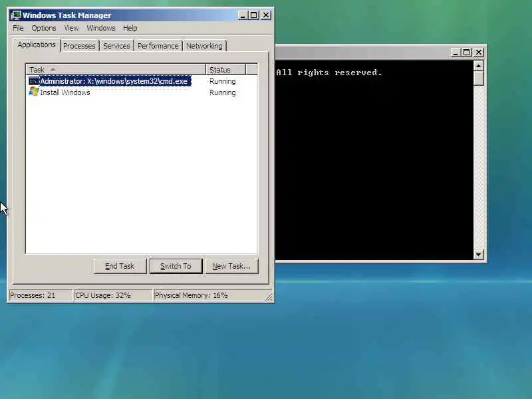The height and width of the screenshot is (399, 532).
Task: Open the File menu
Action: point(18,28)
